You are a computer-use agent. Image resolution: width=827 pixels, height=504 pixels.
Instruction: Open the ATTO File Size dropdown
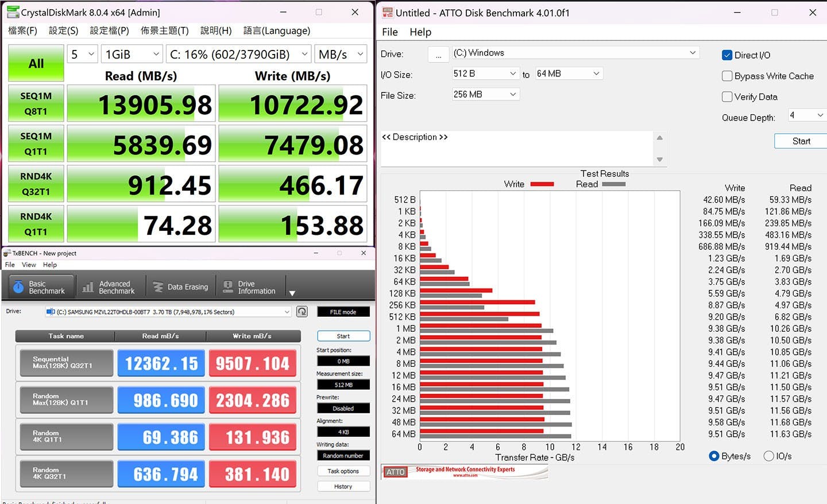click(485, 94)
